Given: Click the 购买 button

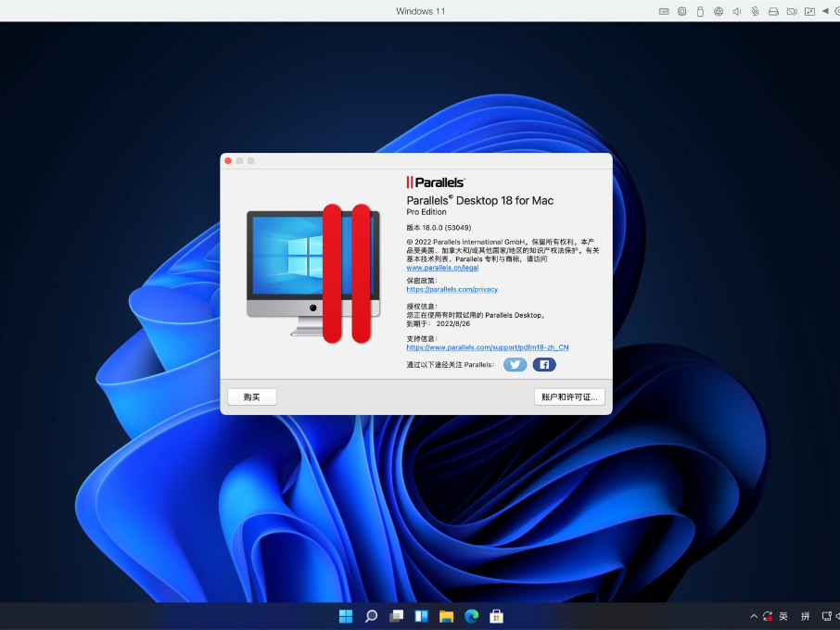Looking at the screenshot, I should coord(251,397).
